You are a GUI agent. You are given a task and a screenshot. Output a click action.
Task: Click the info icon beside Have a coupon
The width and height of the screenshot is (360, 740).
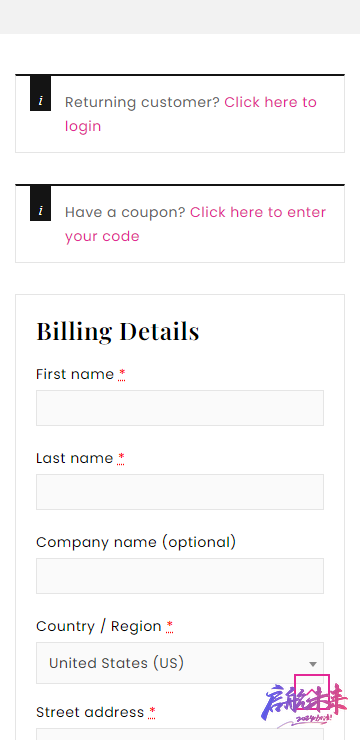coord(41,203)
